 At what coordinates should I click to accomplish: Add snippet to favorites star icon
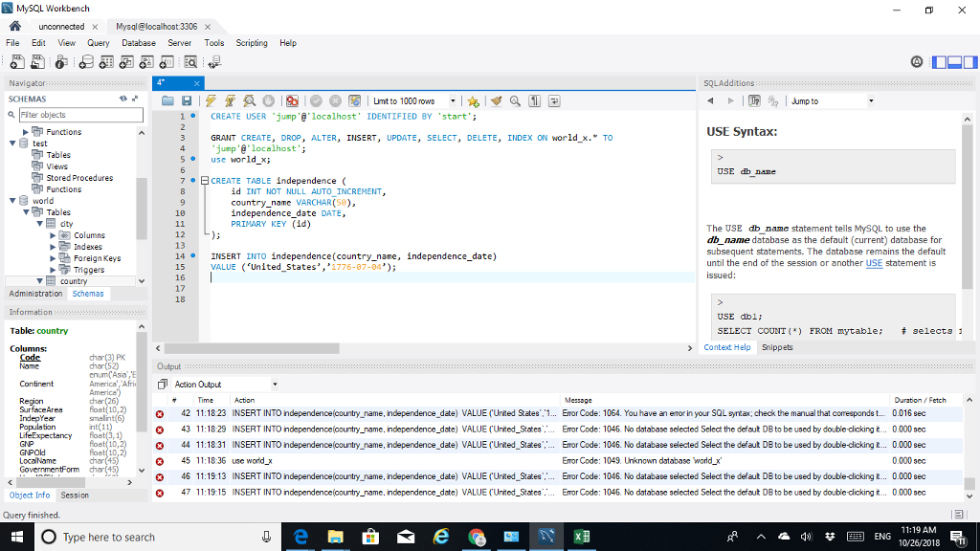475,100
